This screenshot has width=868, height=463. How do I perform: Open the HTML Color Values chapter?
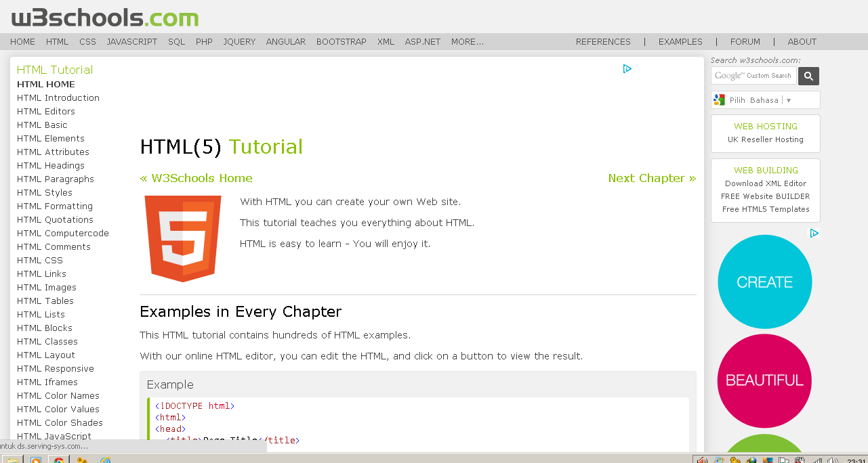58,410
